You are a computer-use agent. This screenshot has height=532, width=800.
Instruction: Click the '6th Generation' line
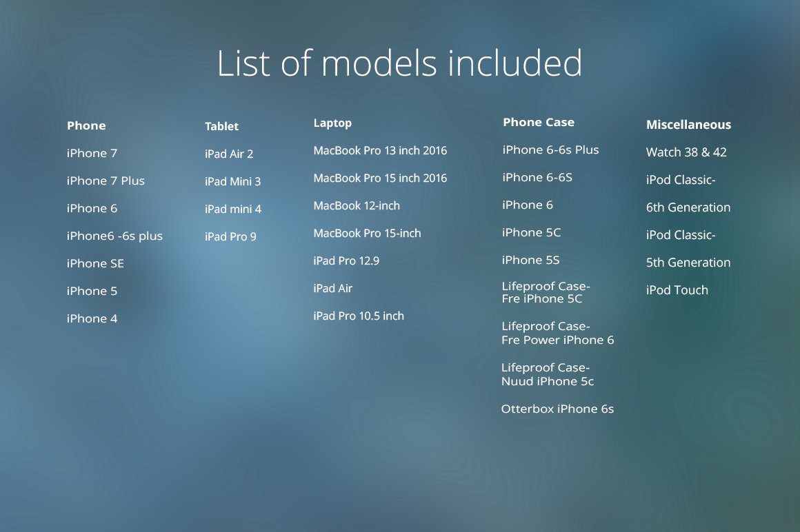[688, 207]
